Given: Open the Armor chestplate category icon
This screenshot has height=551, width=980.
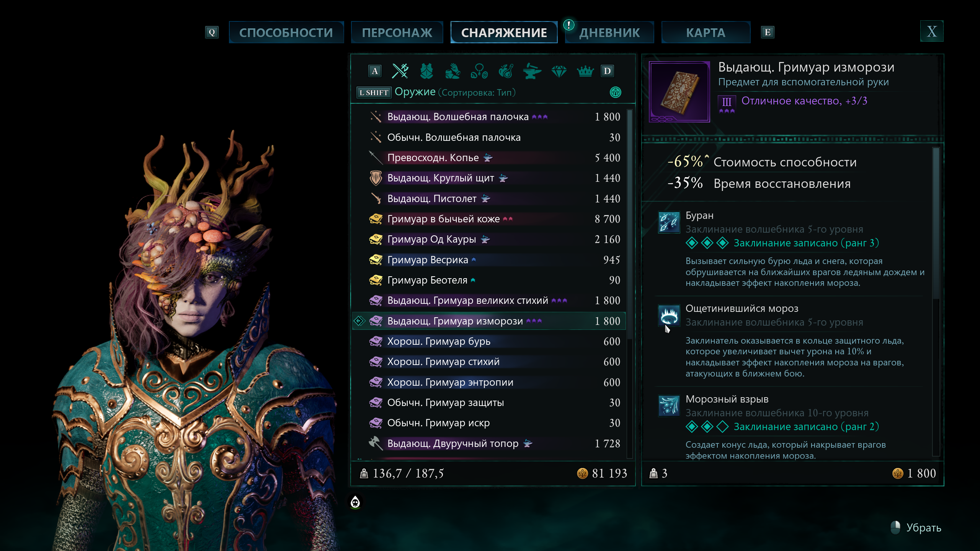Looking at the screenshot, I should pos(426,71).
